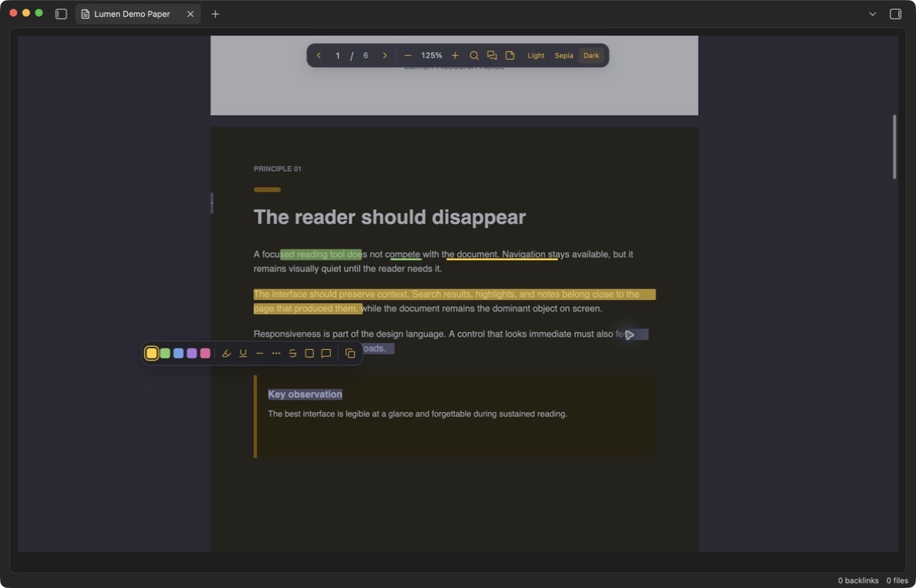The width and height of the screenshot is (916, 588).
Task: Click the current page number field
Action: (x=338, y=55)
